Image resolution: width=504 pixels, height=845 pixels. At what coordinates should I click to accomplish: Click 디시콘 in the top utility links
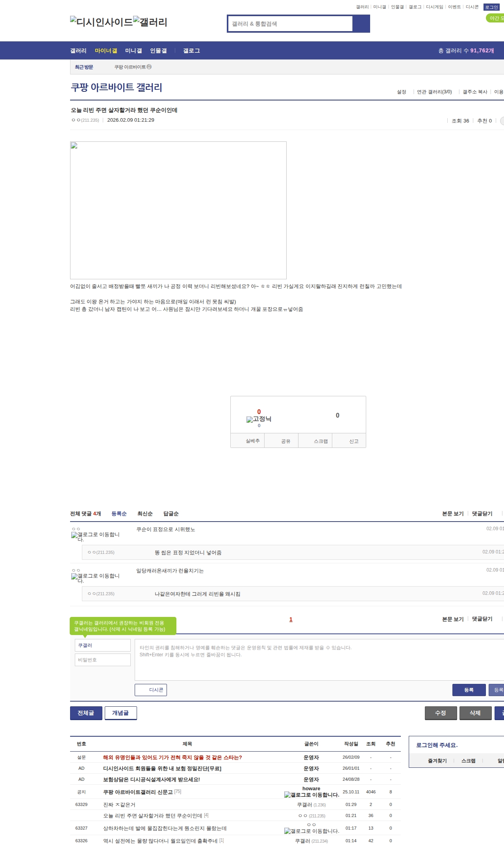pos(472,7)
